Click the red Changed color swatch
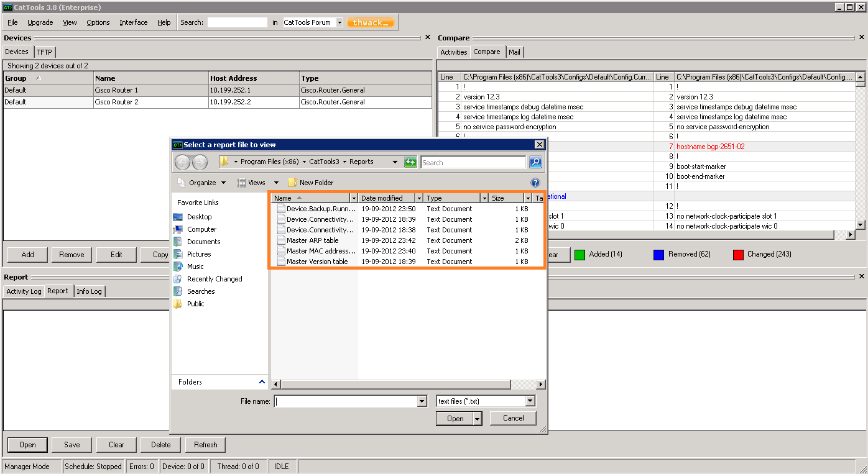Screen dimensions: 868x474 738,255
